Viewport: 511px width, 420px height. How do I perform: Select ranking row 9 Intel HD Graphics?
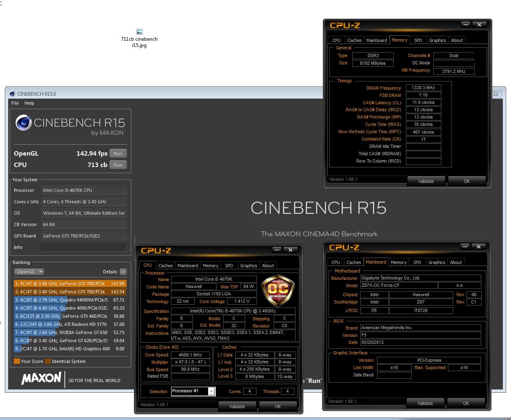70,349
